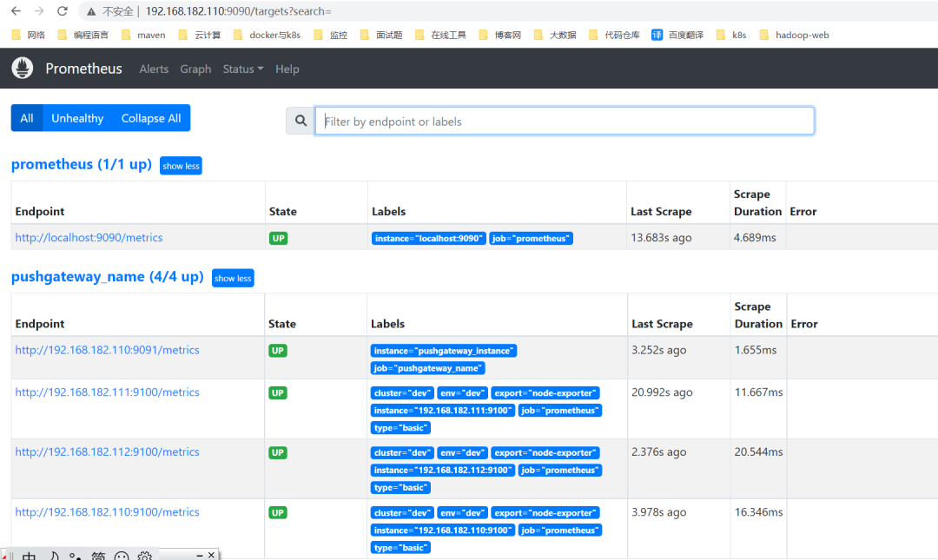Focus the Filter by endpoint or labels field
938x560 pixels.
(565, 121)
